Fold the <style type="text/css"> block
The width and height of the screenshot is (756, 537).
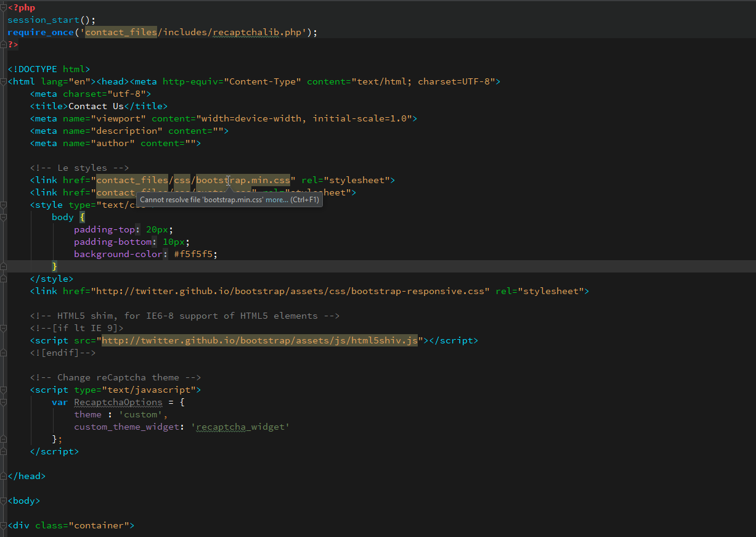(x=4, y=205)
